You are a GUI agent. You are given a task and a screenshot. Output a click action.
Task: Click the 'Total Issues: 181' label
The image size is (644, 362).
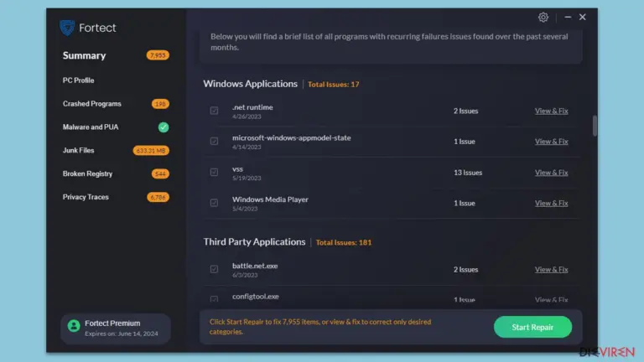point(344,242)
